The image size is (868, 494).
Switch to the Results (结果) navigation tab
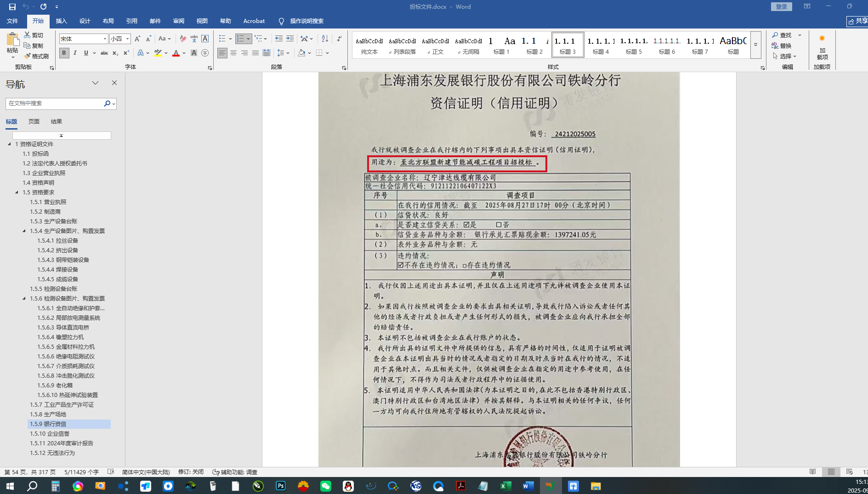point(57,122)
